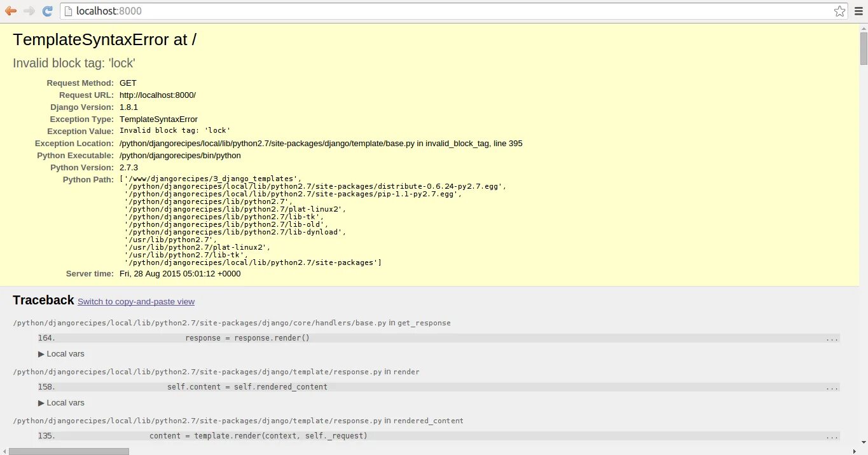
Task: Click the 'Traceback' heading
Action: point(43,301)
